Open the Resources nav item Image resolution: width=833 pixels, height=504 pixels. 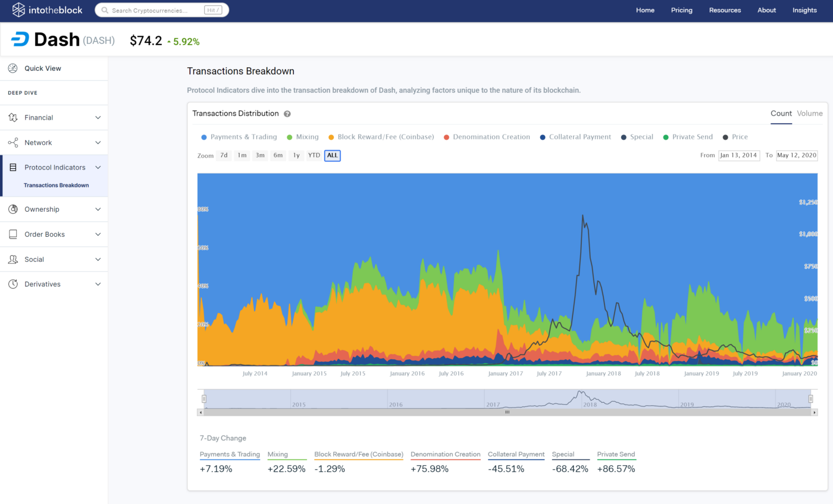coord(725,10)
